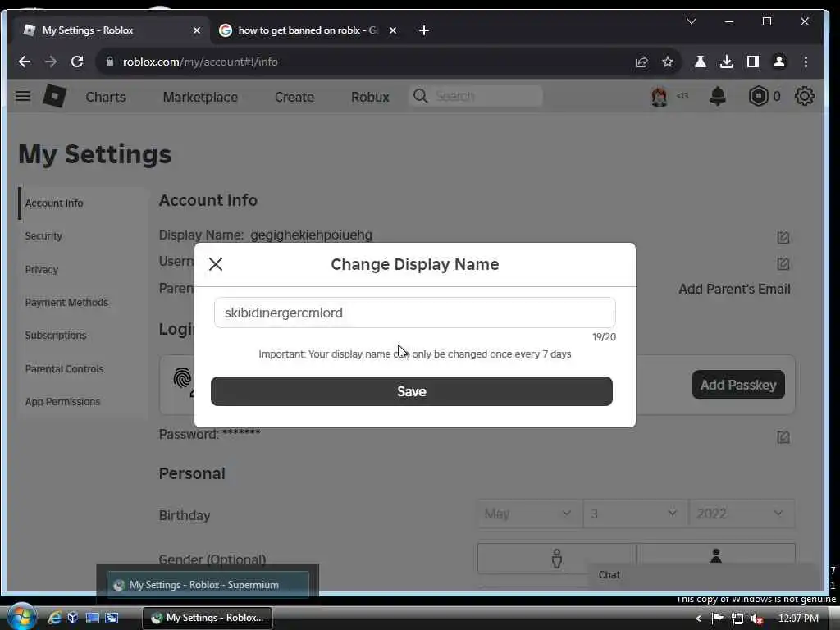
Task: Close the Google search tab
Action: coord(393,30)
